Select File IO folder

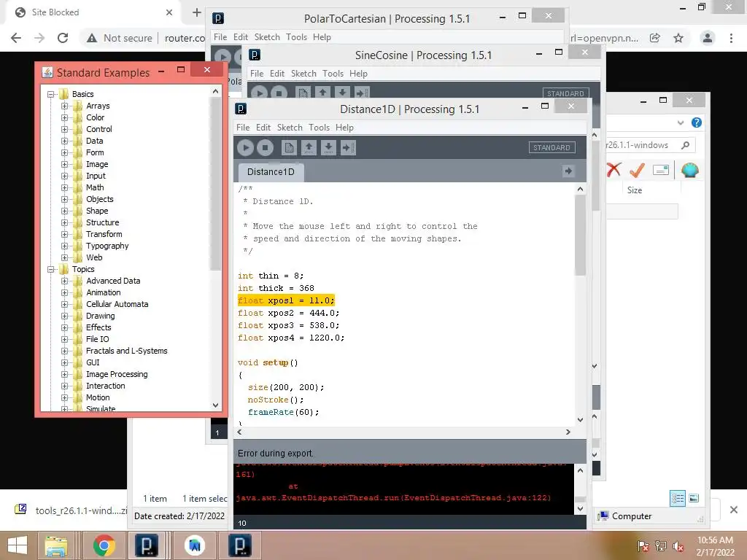tap(97, 339)
